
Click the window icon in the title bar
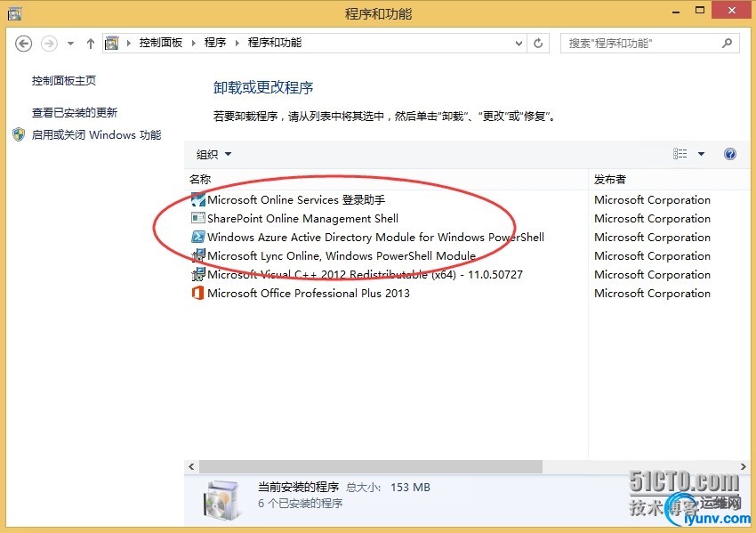(14, 13)
